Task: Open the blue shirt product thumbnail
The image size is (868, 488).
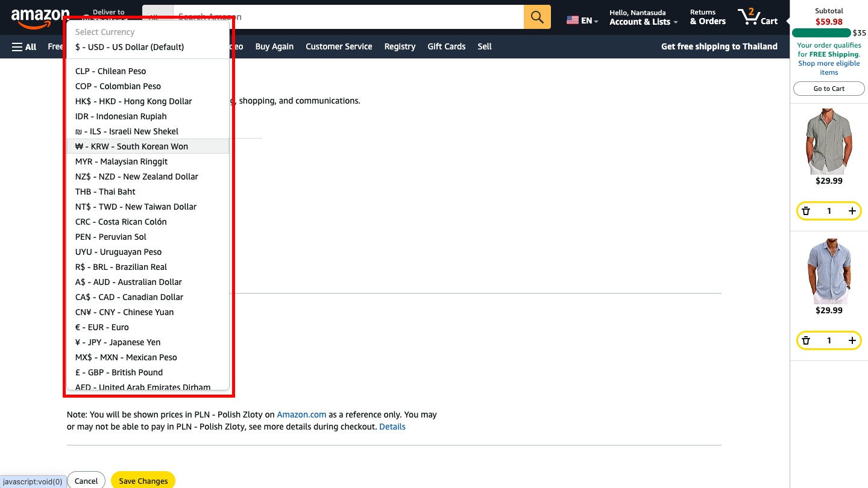Action: (x=829, y=271)
